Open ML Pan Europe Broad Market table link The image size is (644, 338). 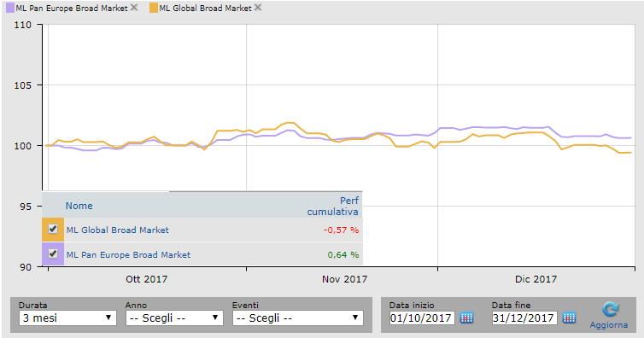[x=129, y=254]
